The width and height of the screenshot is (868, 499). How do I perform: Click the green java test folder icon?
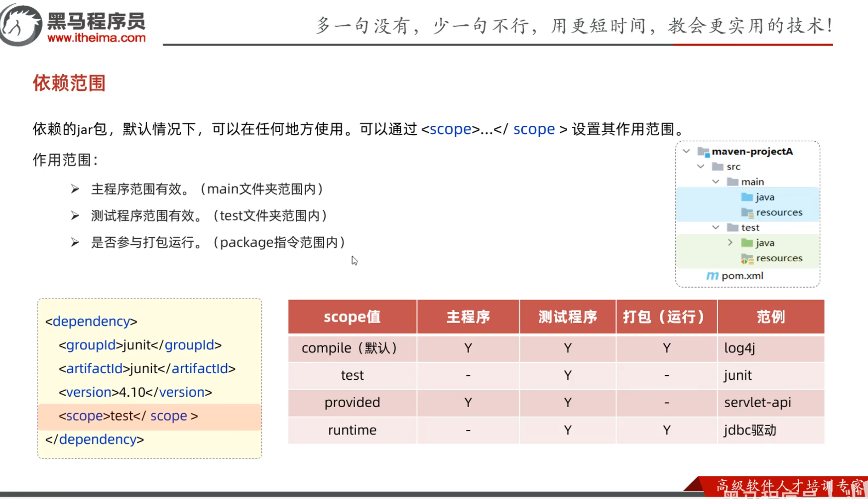coord(747,243)
